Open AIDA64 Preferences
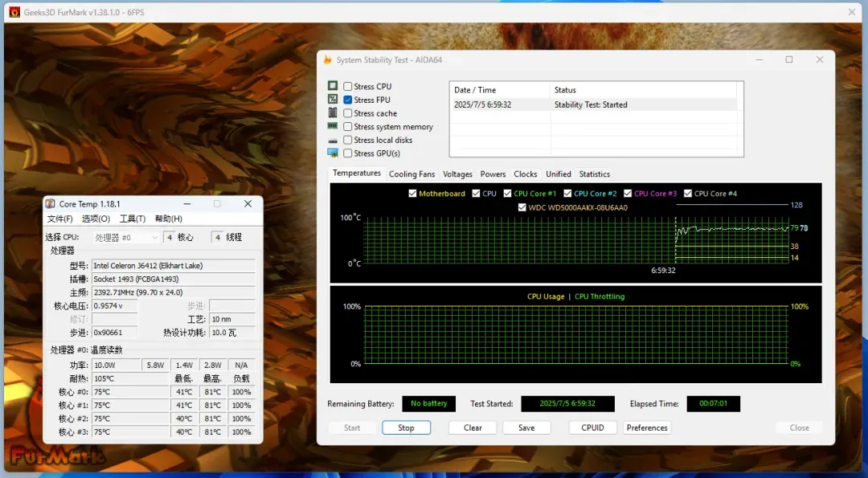The width and height of the screenshot is (868, 478). (x=647, y=427)
